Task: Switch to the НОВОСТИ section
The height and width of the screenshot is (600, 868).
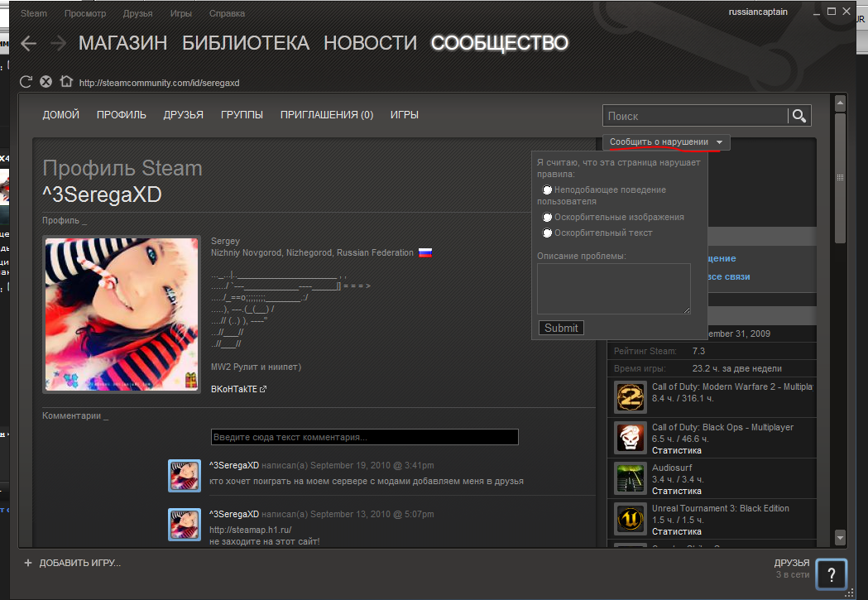Action: click(x=371, y=43)
